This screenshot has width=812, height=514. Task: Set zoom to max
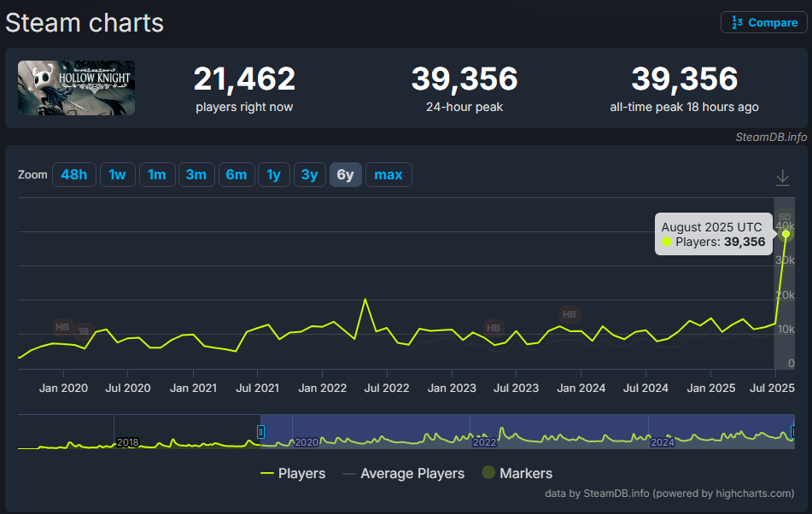(x=388, y=174)
